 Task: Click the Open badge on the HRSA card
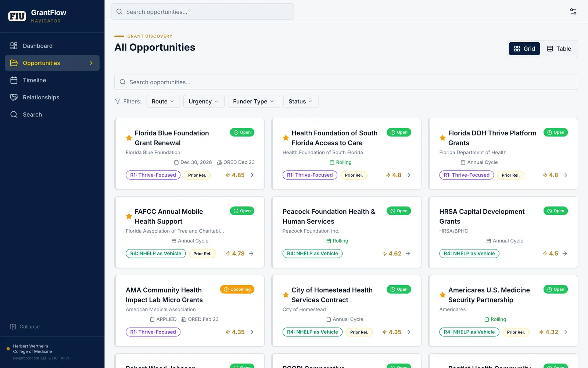coord(556,211)
